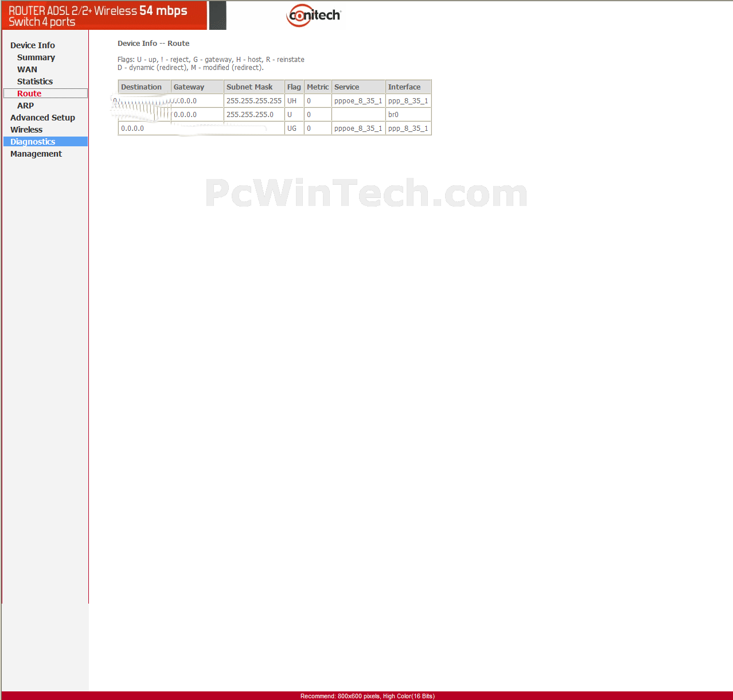This screenshot has width=733, height=700.
Task: Click the Gateway column header
Action: click(197, 87)
